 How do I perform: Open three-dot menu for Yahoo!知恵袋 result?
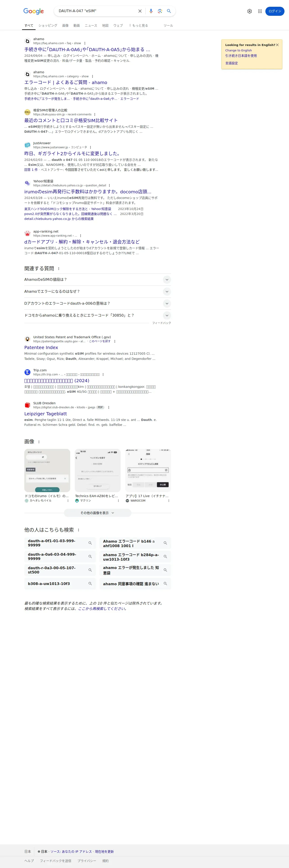109,185
